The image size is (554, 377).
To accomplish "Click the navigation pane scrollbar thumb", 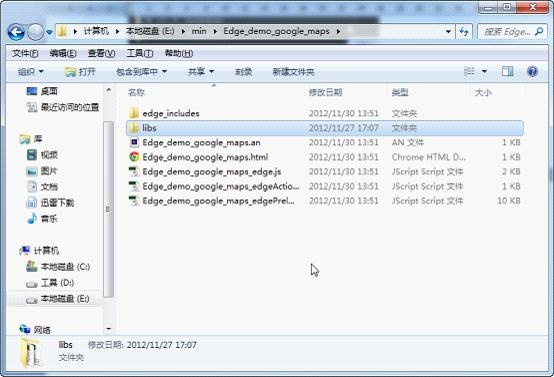I will 108,209.
